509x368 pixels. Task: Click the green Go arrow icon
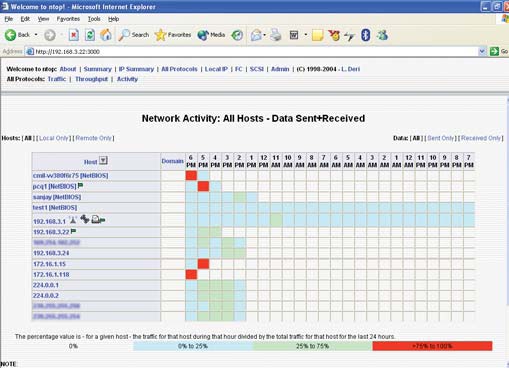[494, 51]
